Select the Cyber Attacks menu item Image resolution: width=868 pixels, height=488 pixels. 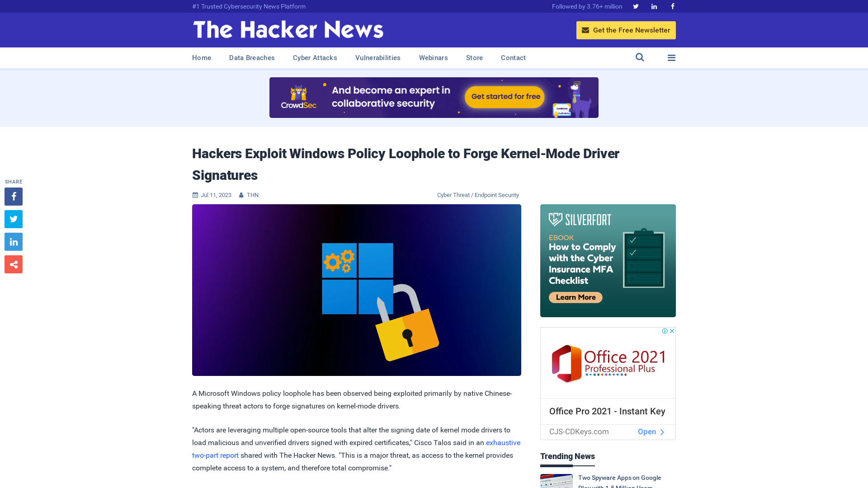pyautogui.click(x=315, y=57)
